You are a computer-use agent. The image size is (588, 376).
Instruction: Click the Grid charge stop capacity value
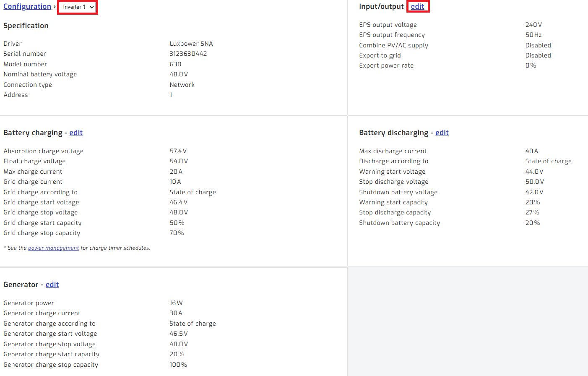tap(177, 233)
